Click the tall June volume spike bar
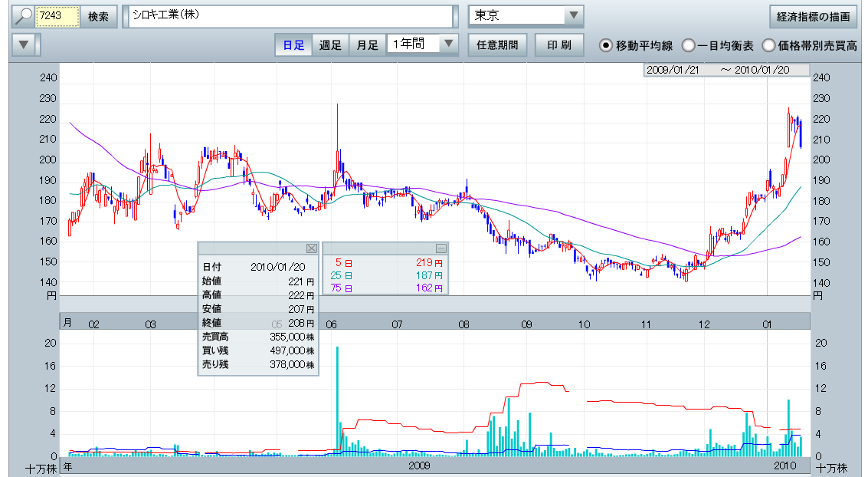868x477 pixels. click(338, 400)
